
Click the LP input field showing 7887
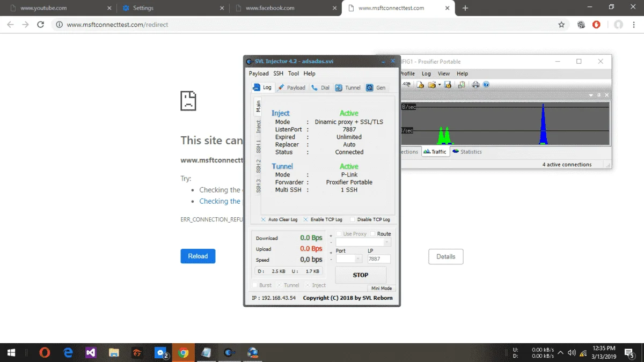[x=379, y=259]
